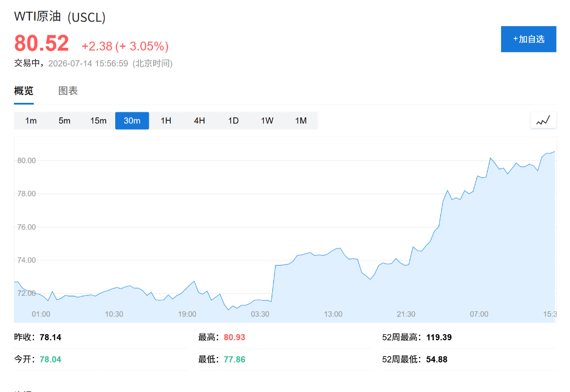This screenshot has height=392, width=570.
Task: Select the 4H interval
Action: pyautogui.click(x=199, y=121)
